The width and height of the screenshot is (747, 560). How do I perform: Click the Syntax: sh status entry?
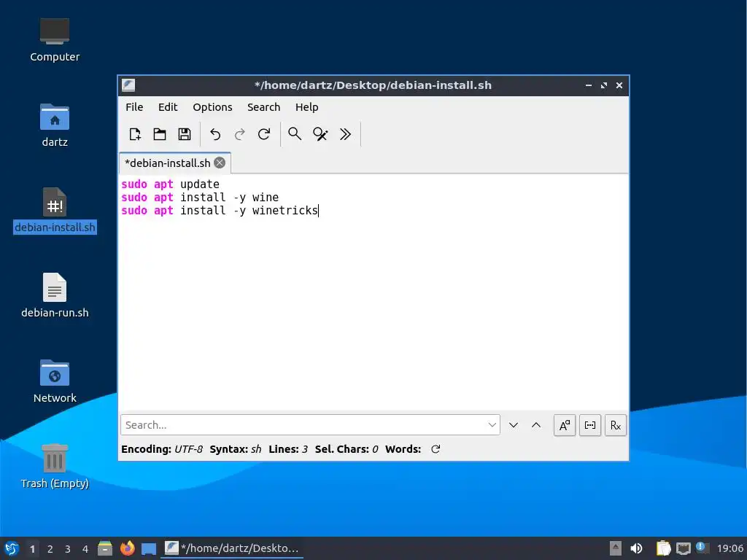point(236,449)
